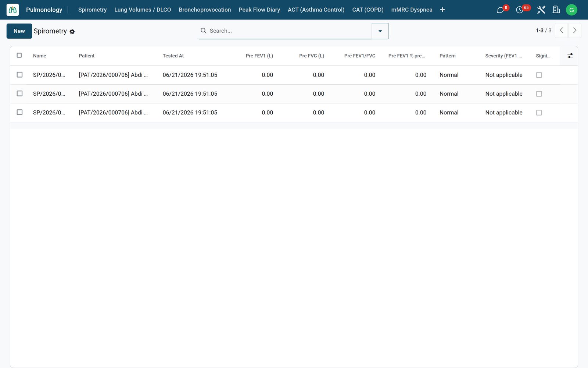Open the company switcher building icon
The height and width of the screenshot is (368, 588).
pyautogui.click(x=556, y=10)
